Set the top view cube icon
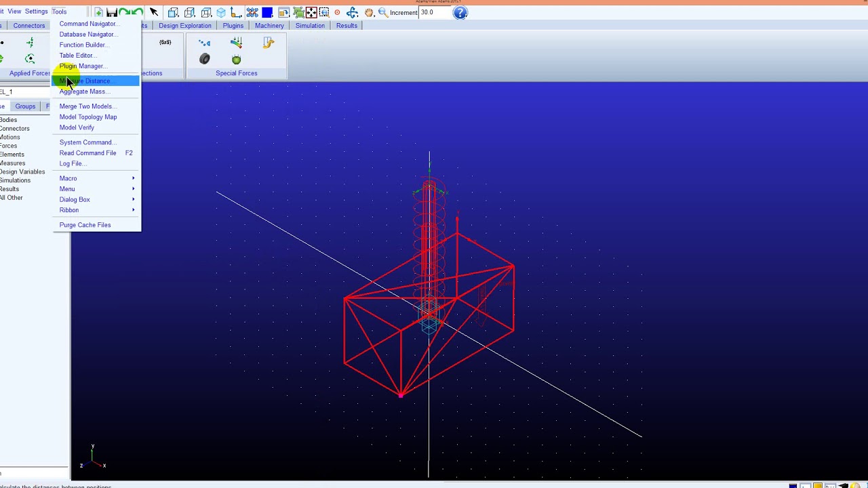 (x=206, y=12)
